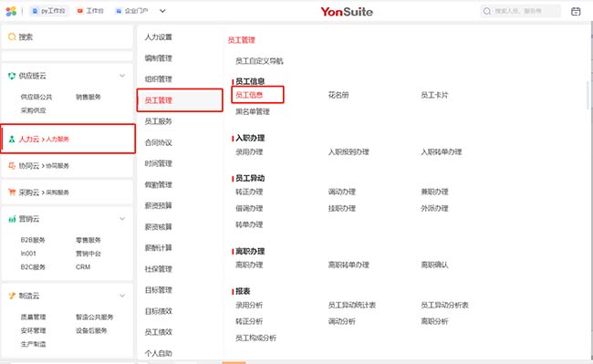Open 销售服务 link
Image resolution: width=593 pixels, height=364 pixels.
tap(88, 97)
